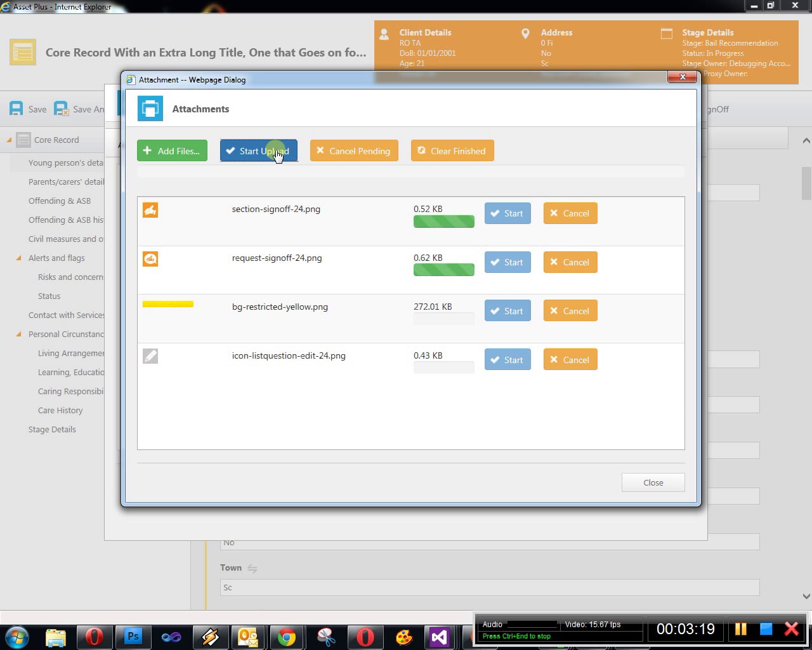Open Young person's details item
Image resolution: width=812 pixels, height=650 pixels.
pyautogui.click(x=66, y=162)
